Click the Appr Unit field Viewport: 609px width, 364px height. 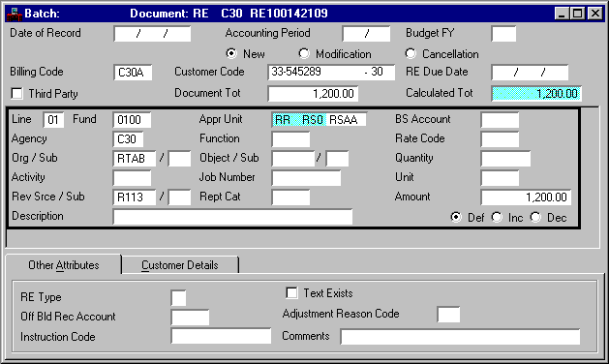coord(320,120)
